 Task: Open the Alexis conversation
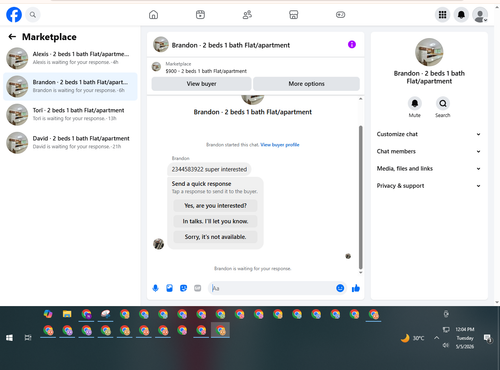70,58
